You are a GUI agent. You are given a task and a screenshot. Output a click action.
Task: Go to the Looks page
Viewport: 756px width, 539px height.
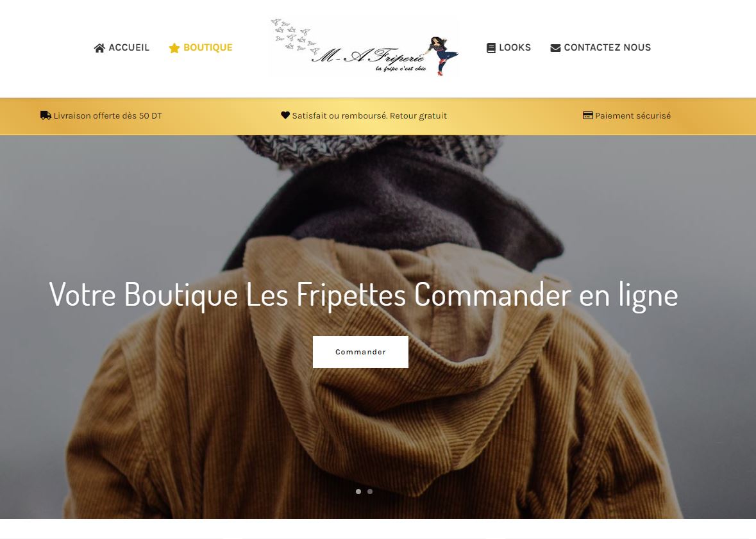(x=515, y=47)
